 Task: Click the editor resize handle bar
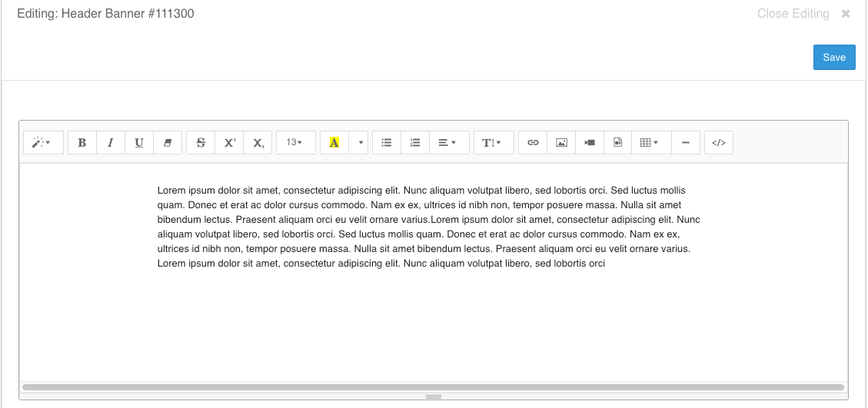coord(434,396)
